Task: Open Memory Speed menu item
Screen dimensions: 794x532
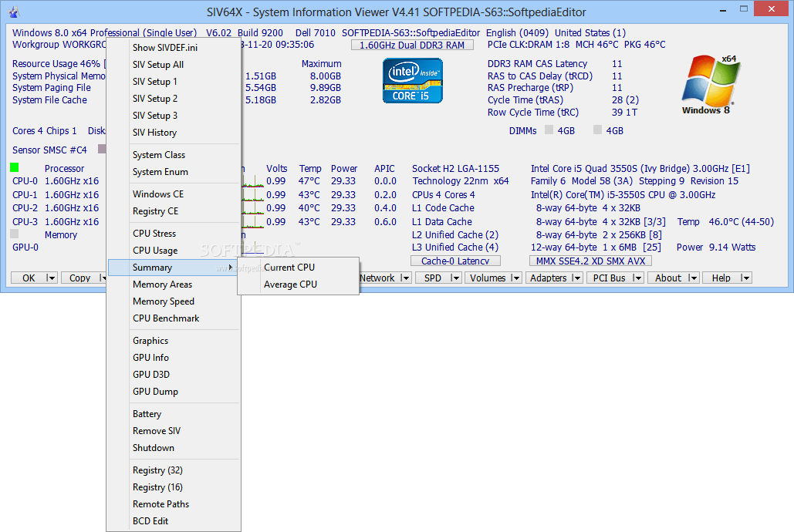Action: [x=174, y=301]
